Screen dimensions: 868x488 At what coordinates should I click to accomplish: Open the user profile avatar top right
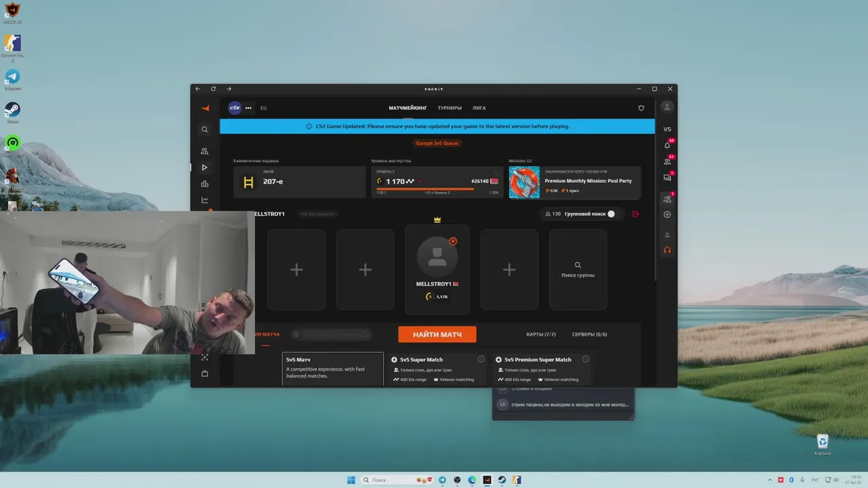pyautogui.click(x=667, y=107)
